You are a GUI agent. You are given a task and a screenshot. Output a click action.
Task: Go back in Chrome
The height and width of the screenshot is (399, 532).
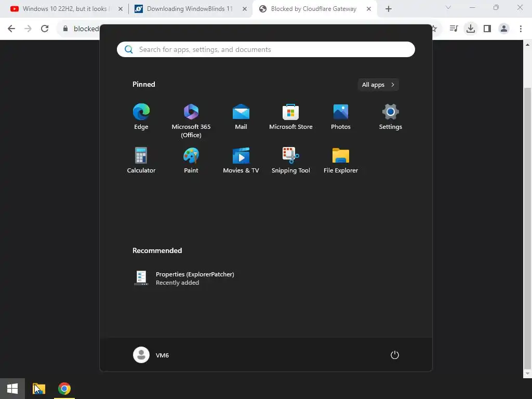[x=11, y=29]
